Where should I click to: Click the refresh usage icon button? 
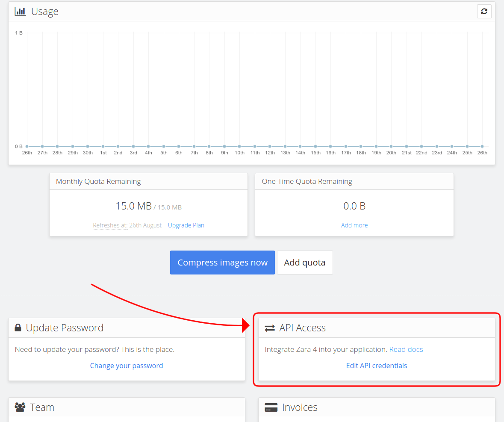484,11
